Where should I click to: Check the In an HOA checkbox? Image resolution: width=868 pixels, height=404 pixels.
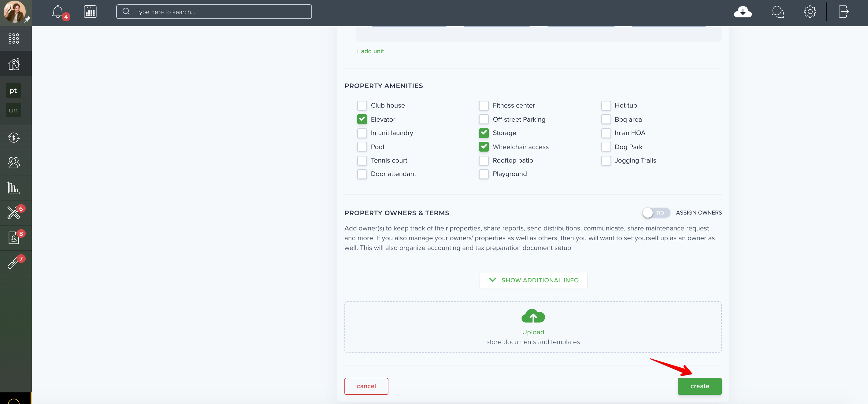[606, 133]
